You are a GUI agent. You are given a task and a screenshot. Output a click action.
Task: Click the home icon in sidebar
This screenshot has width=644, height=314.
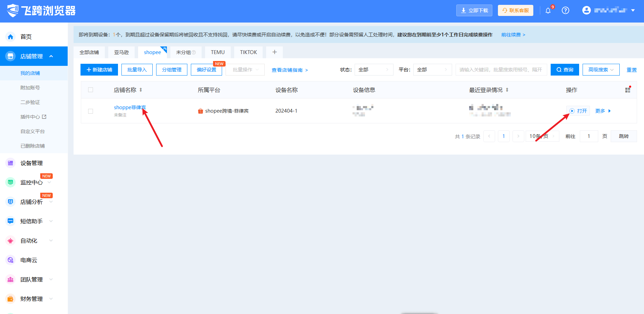coord(10,37)
